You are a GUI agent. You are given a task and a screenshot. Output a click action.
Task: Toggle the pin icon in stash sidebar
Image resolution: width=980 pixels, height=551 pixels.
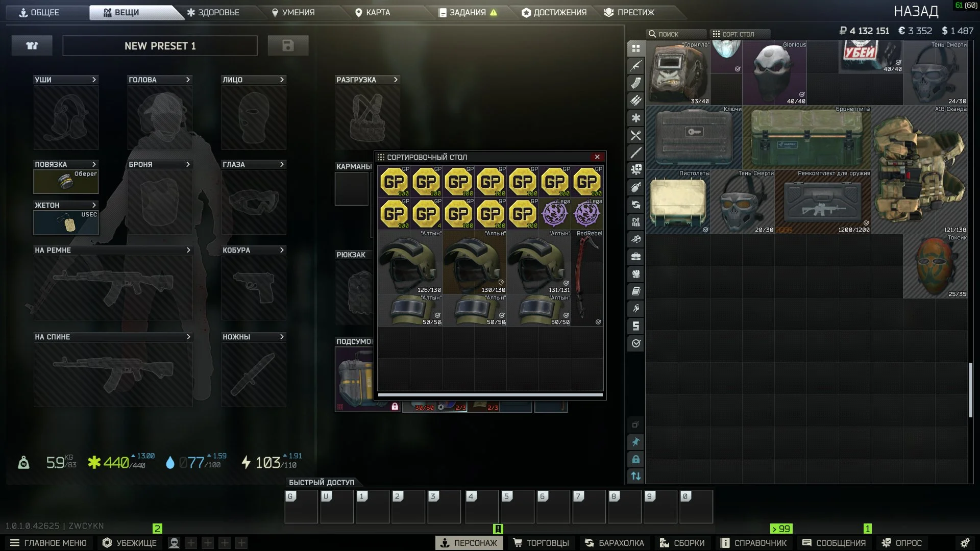coord(636,442)
